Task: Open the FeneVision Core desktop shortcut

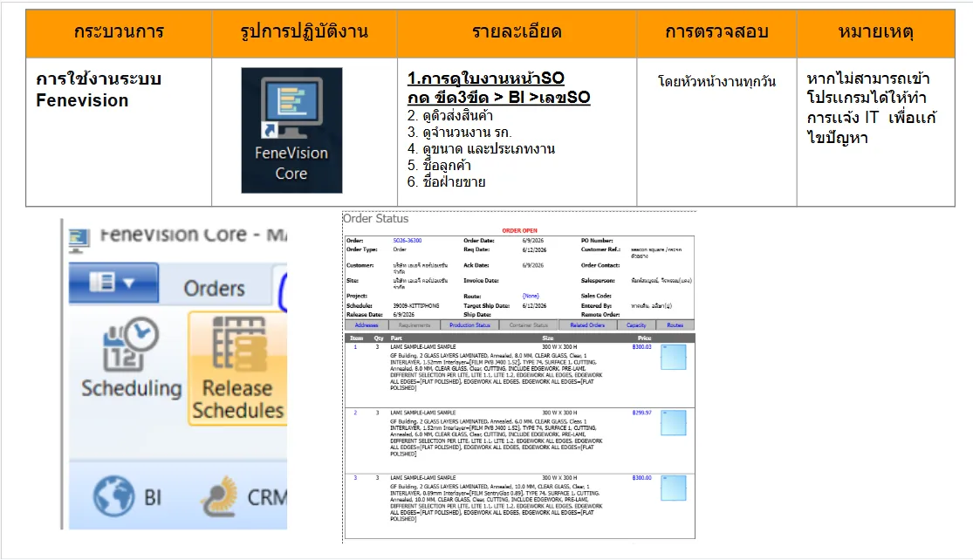Action: (x=291, y=130)
